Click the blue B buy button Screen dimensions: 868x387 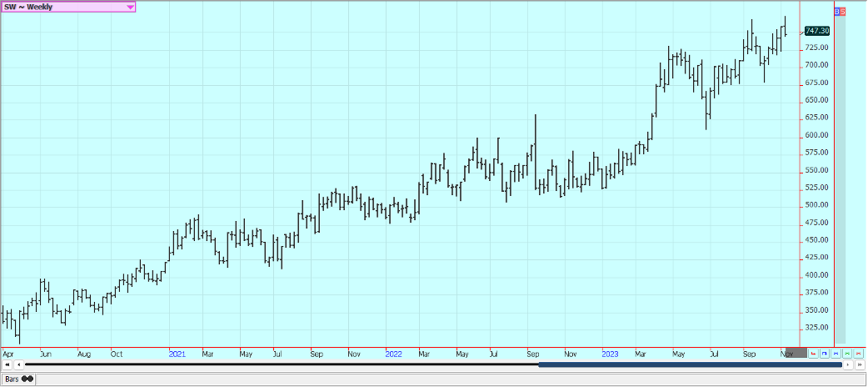coord(837,11)
